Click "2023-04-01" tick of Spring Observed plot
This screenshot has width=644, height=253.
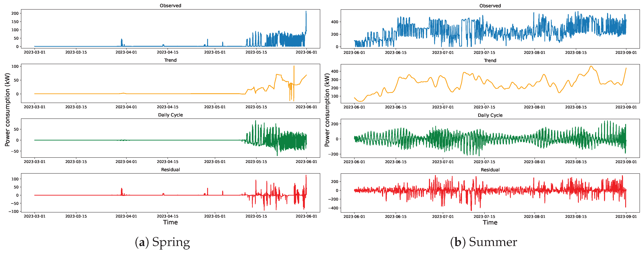[126, 52]
